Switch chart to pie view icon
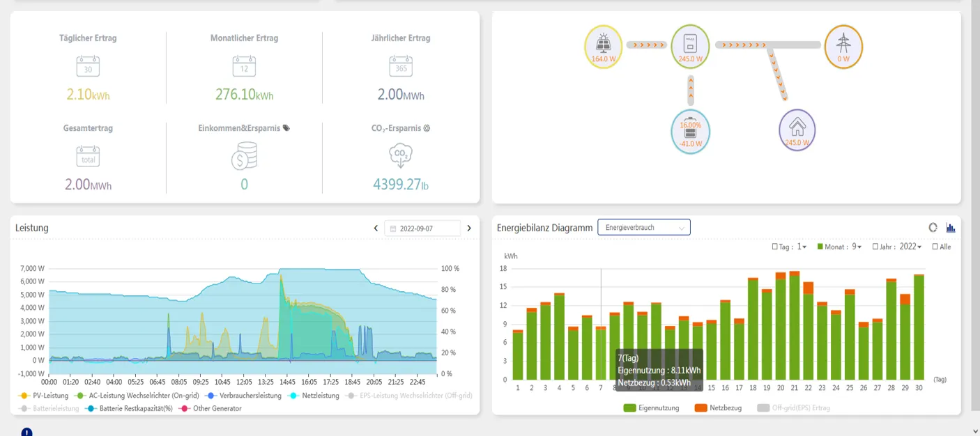Image resolution: width=980 pixels, height=436 pixels. pos(933,228)
